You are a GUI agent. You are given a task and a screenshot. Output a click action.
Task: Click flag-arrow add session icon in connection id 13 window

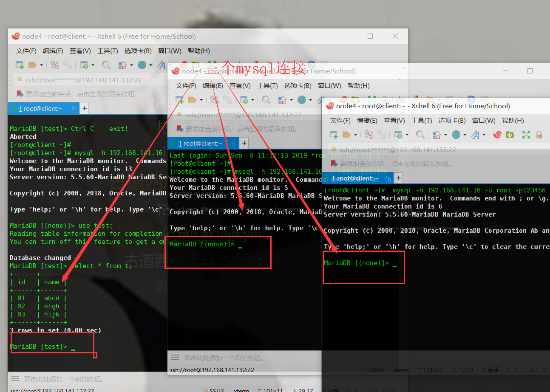[20, 94]
